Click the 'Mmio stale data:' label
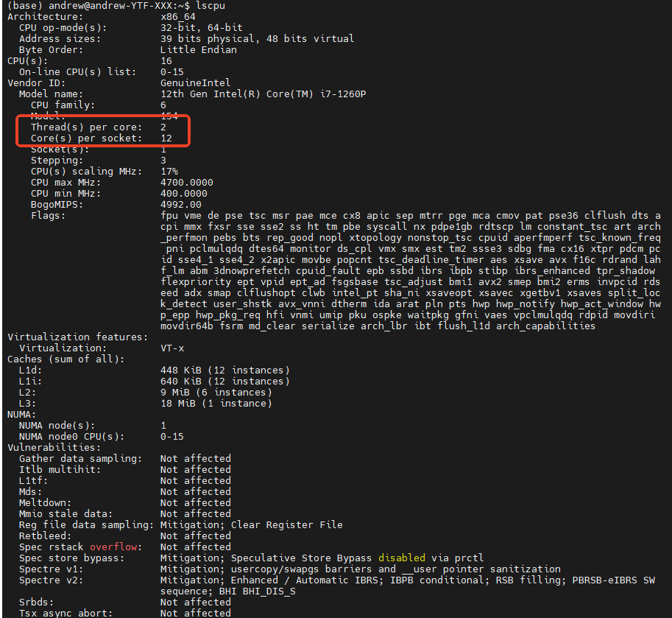The width and height of the screenshot is (672, 618). pyautogui.click(x=66, y=514)
